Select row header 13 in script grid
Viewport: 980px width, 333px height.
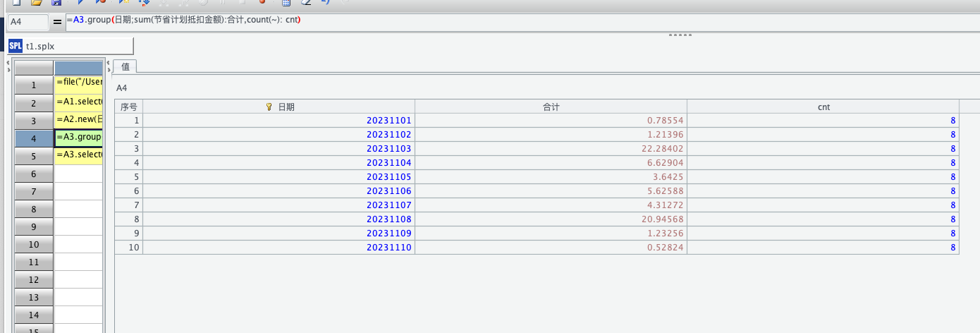(x=34, y=297)
